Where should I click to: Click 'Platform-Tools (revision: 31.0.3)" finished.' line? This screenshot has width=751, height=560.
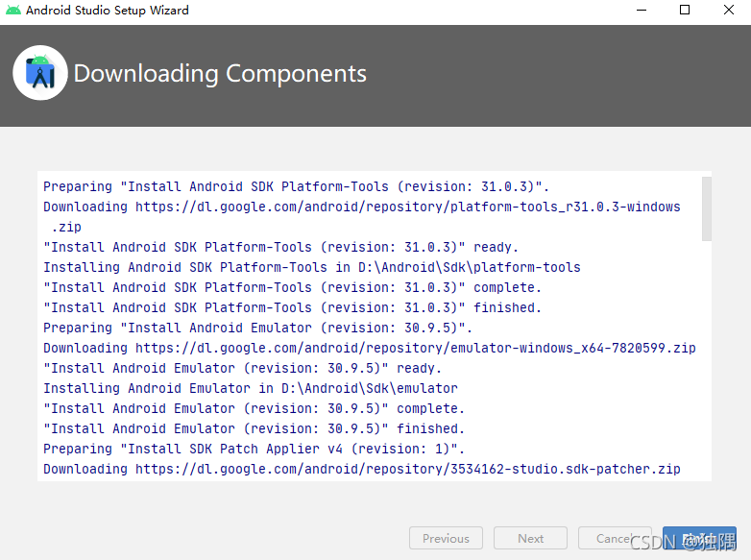tap(292, 307)
